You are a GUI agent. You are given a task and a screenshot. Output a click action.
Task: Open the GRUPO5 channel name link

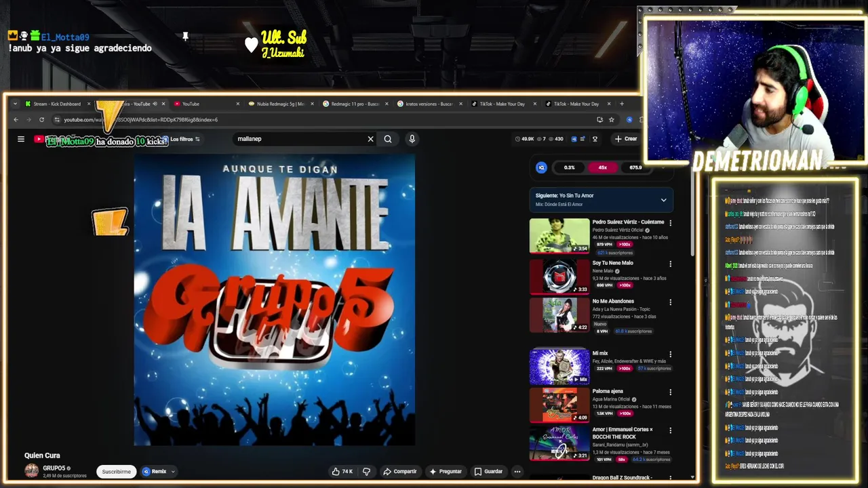point(54,468)
